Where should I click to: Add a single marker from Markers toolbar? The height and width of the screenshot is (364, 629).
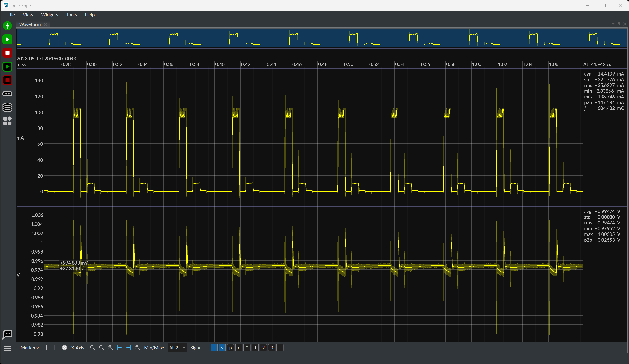pos(46,348)
